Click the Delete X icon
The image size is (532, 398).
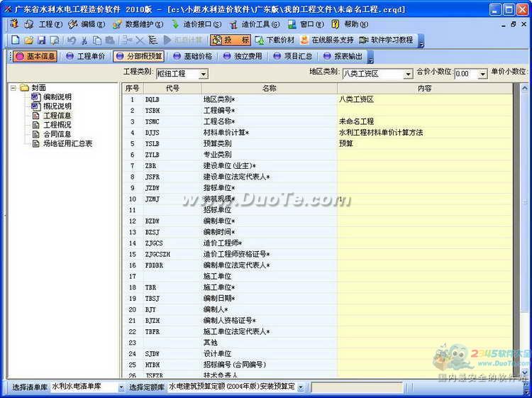coord(140,40)
